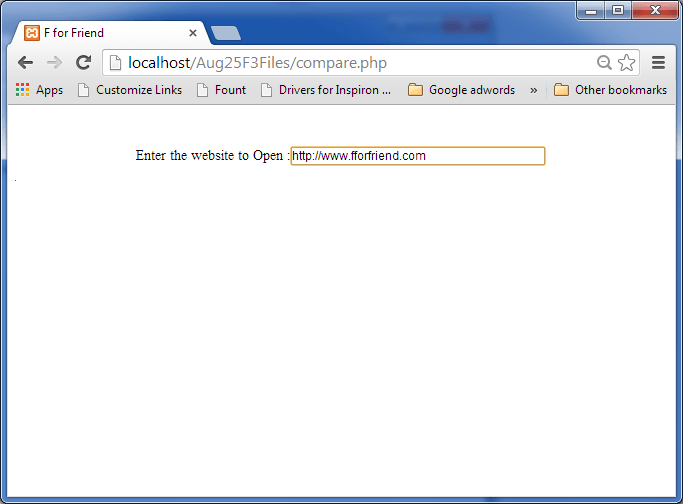Open the Customize Links bookmark
The height and width of the screenshot is (504, 683).
coord(130,90)
